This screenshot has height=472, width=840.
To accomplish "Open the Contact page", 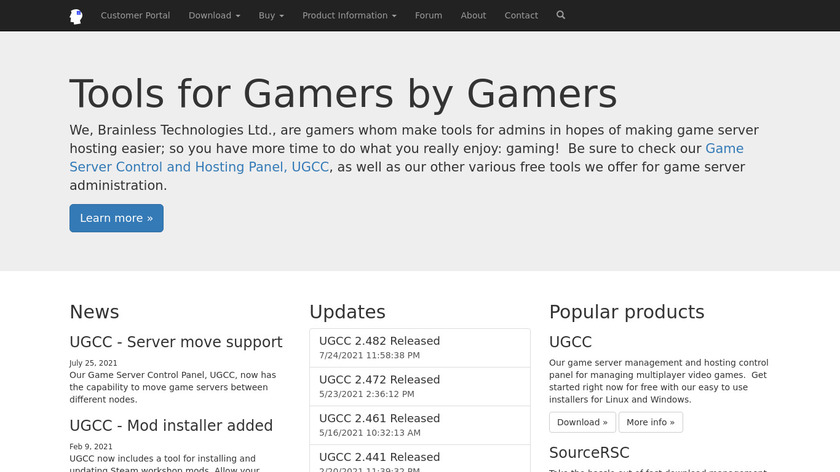I will 521,16.
